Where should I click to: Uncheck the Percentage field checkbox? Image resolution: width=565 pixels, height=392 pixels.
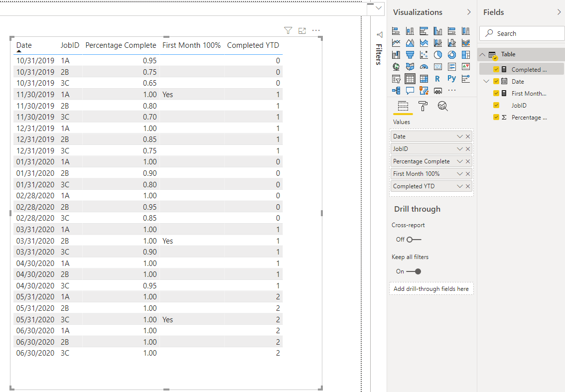(x=496, y=117)
